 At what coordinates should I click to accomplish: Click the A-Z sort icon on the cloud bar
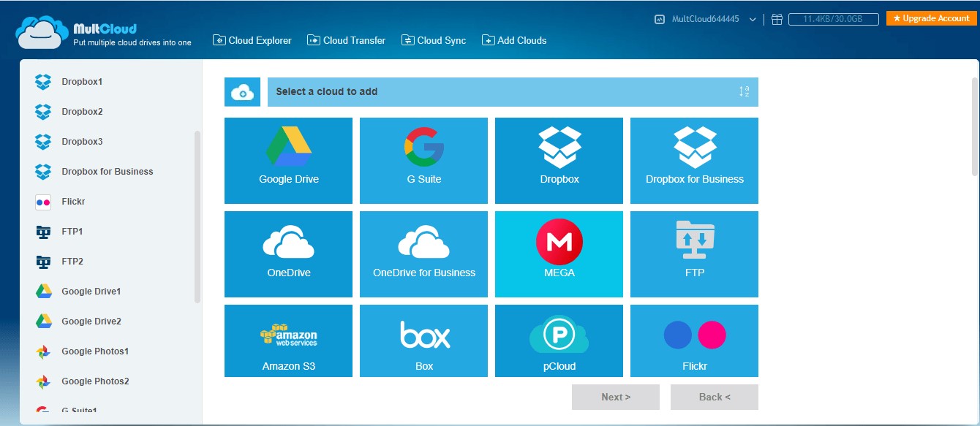pyautogui.click(x=745, y=91)
